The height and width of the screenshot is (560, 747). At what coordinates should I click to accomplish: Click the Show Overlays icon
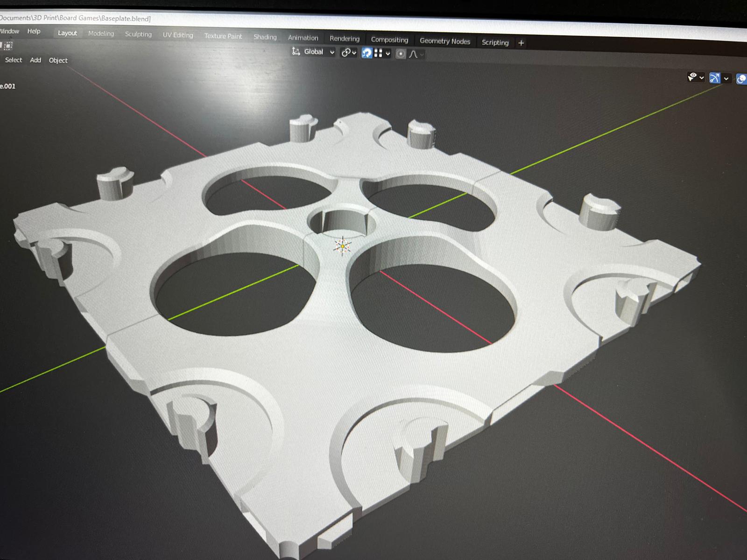pos(741,79)
